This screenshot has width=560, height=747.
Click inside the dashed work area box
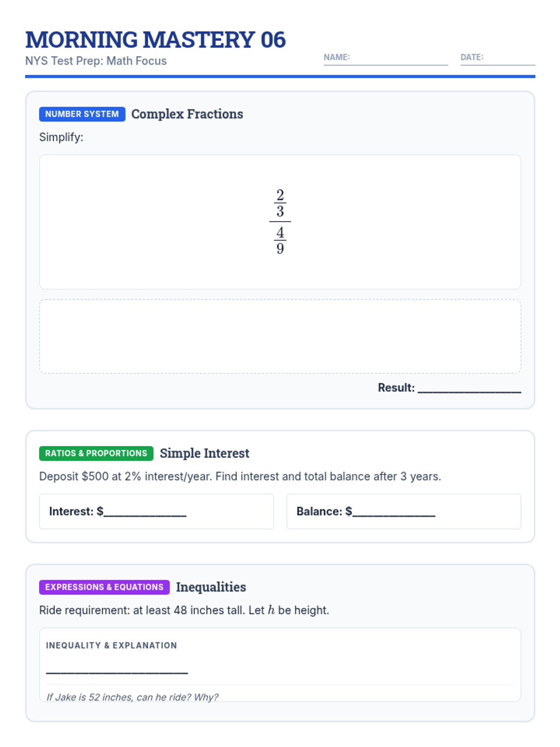pos(280,336)
